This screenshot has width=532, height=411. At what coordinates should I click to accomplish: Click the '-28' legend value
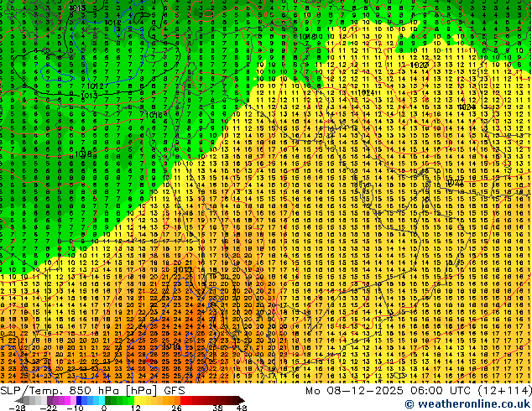coord(18,408)
